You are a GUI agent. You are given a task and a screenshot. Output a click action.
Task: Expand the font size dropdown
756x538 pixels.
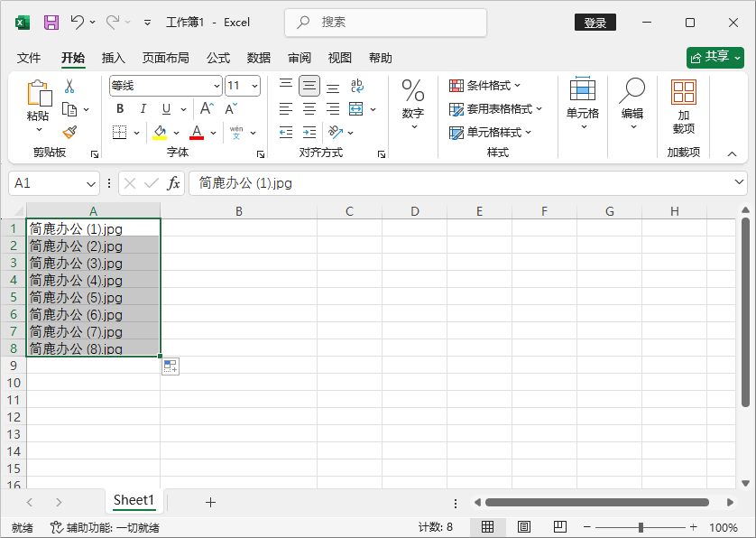(x=254, y=86)
